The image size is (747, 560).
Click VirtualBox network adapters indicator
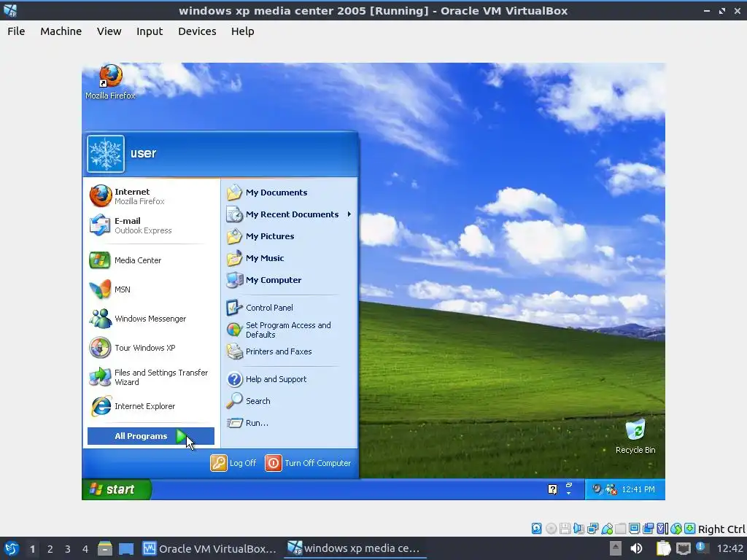(592, 528)
